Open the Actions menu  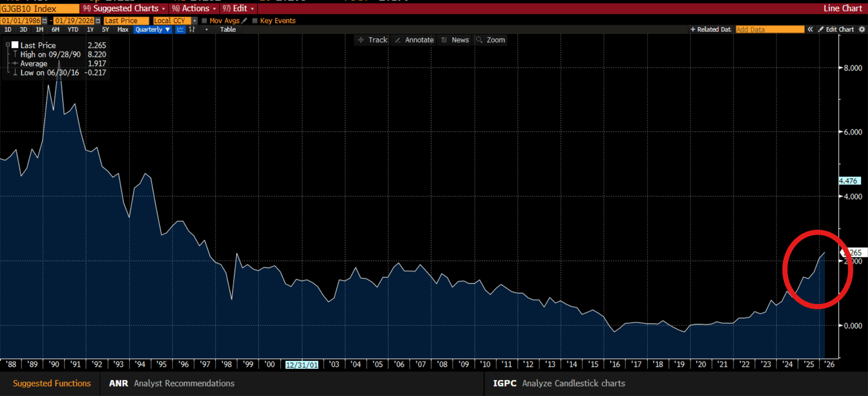click(193, 8)
